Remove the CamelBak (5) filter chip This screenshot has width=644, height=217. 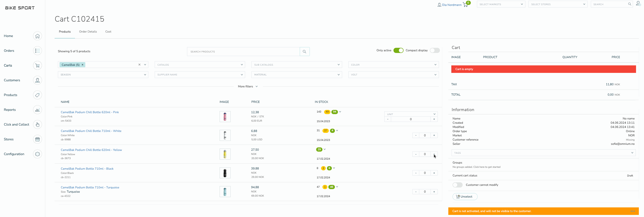82,65
